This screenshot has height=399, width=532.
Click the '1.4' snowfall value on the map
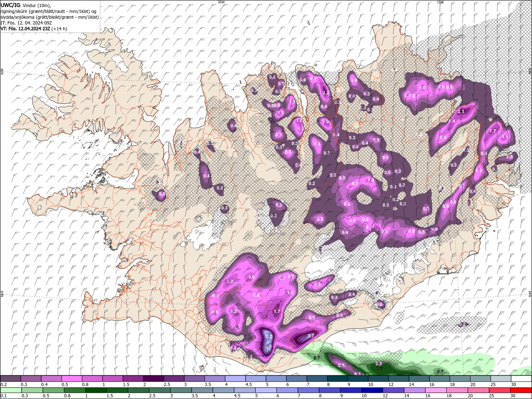click(x=452, y=121)
